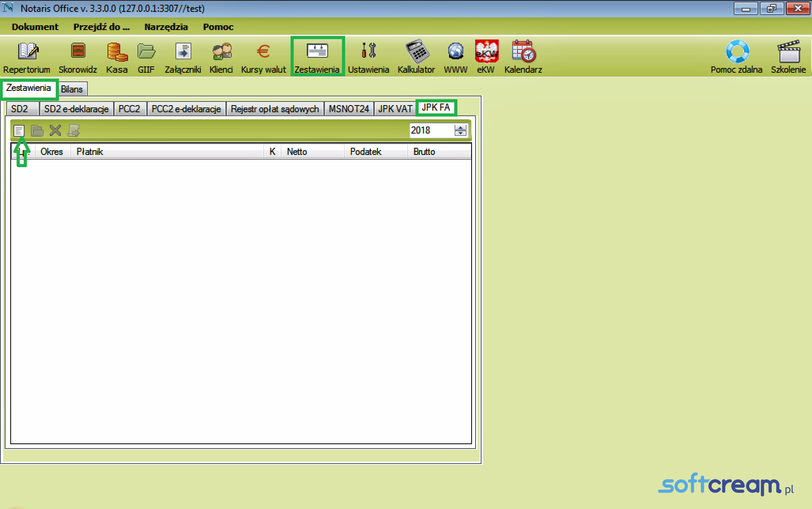Open the Narzędzia menu
This screenshot has height=509, width=812.
point(166,27)
